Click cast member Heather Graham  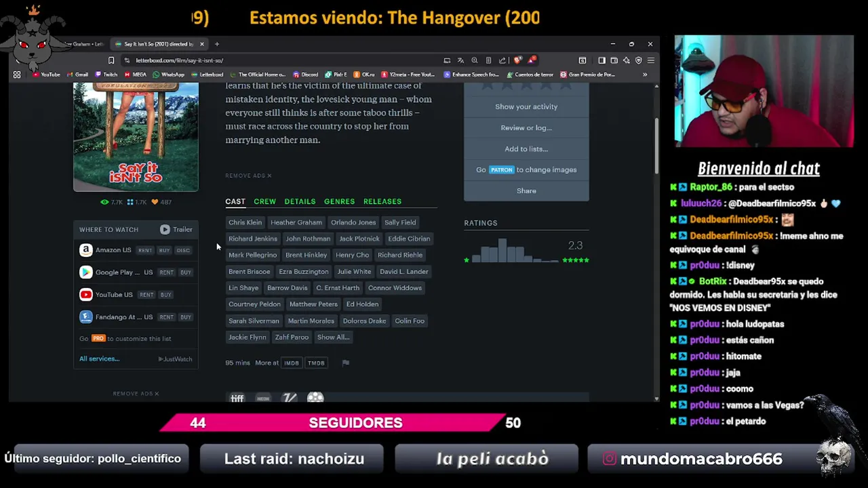[x=296, y=223]
